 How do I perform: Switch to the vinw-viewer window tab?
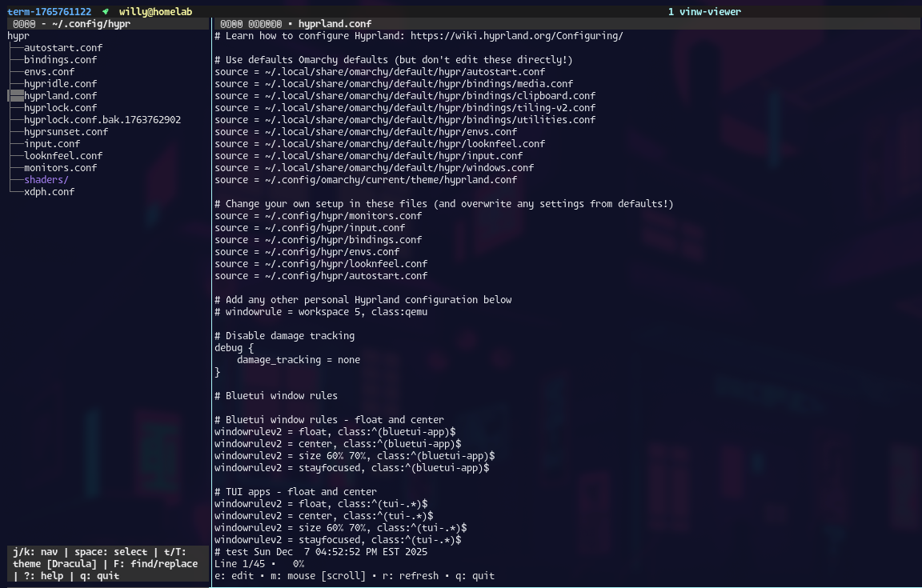704,12
